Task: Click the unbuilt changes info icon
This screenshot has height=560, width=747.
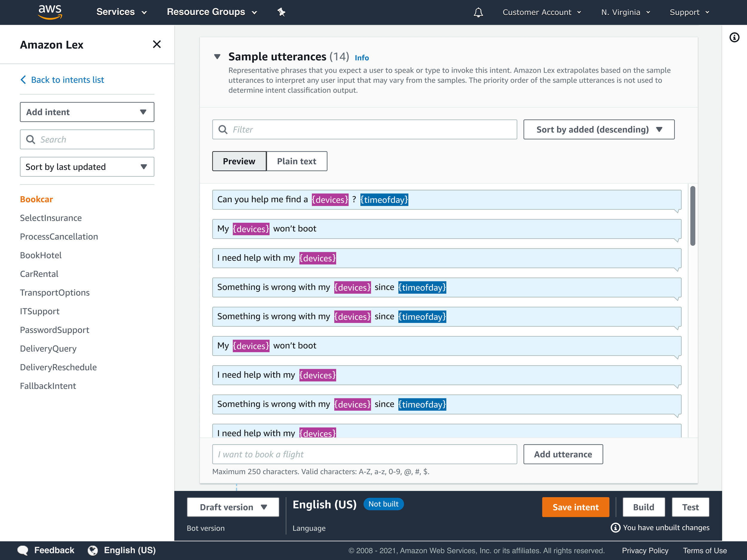Action: (615, 528)
